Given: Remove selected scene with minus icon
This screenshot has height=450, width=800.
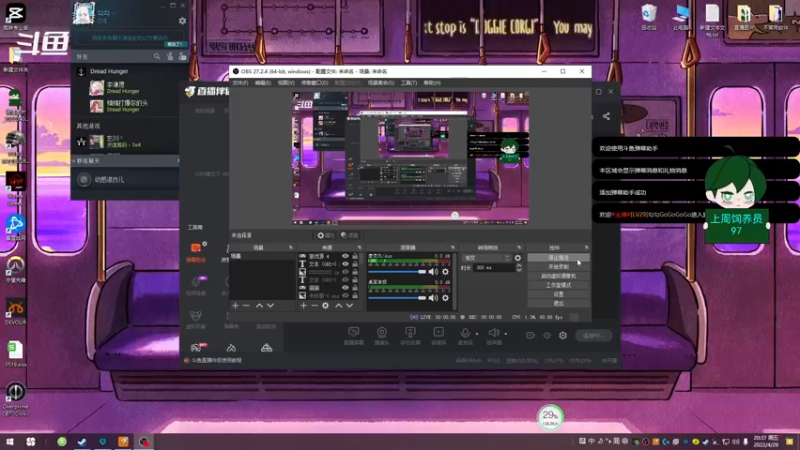Looking at the screenshot, I should pyautogui.click(x=246, y=306).
